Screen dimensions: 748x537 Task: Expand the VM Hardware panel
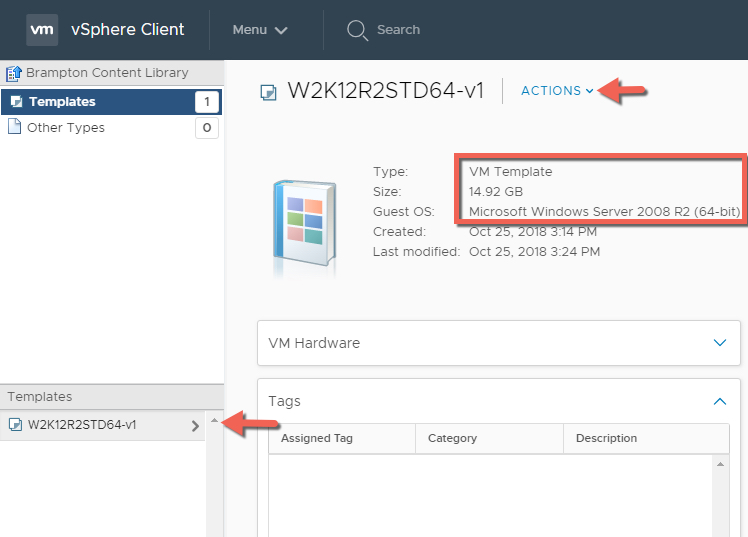[x=720, y=343]
